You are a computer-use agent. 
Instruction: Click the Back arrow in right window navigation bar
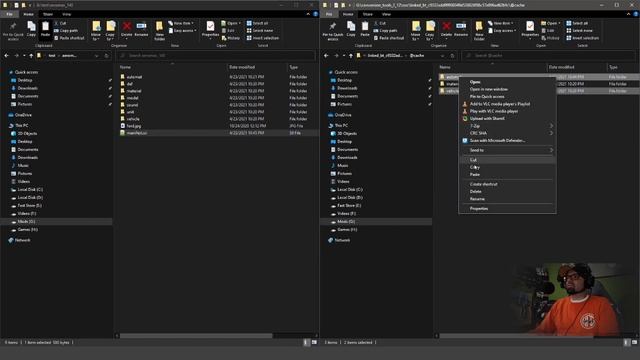327,56
